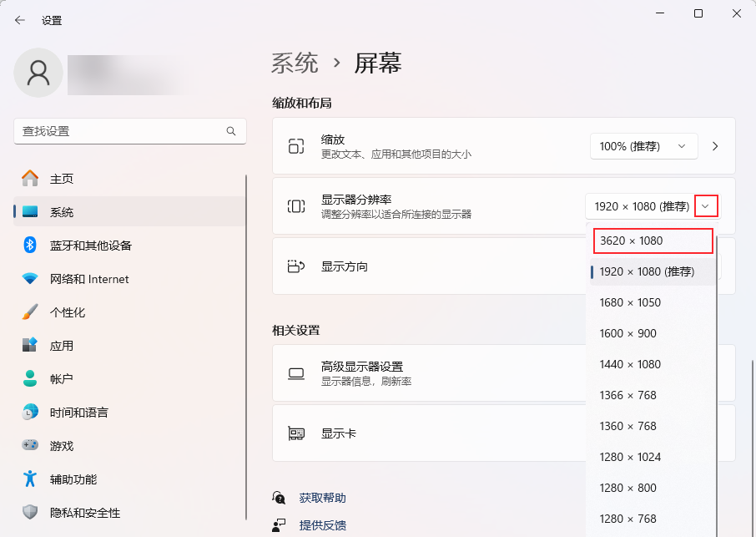
Task: Open the Apps settings page
Action: coord(62,346)
